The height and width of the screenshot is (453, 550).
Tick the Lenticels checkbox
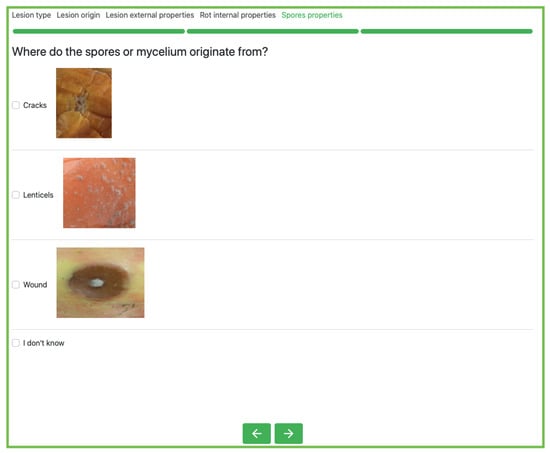point(16,195)
